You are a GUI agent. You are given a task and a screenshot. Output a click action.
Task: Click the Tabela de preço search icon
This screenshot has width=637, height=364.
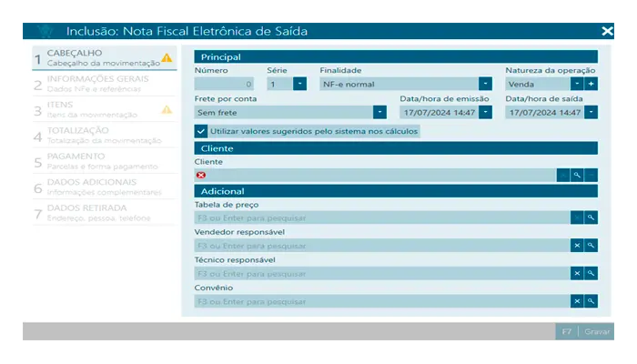pyautogui.click(x=591, y=217)
